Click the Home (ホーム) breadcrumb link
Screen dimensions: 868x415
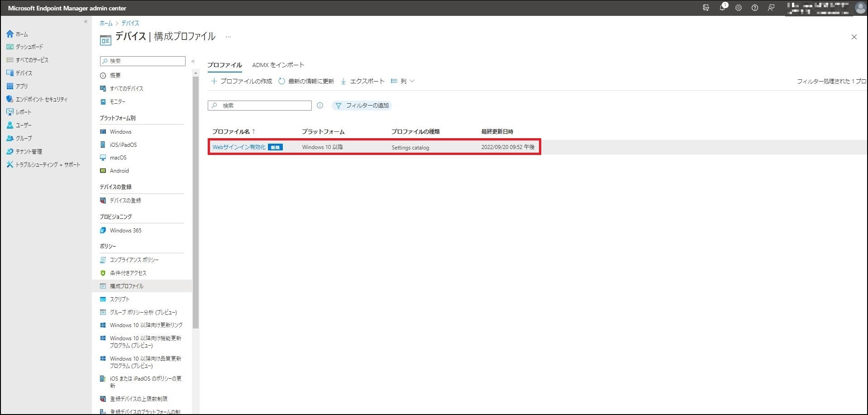pos(106,23)
